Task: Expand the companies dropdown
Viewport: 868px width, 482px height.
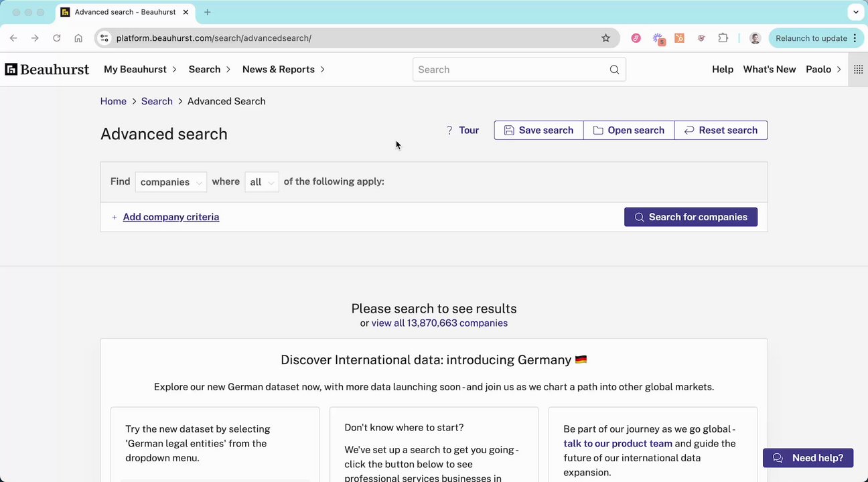Action: coord(171,182)
